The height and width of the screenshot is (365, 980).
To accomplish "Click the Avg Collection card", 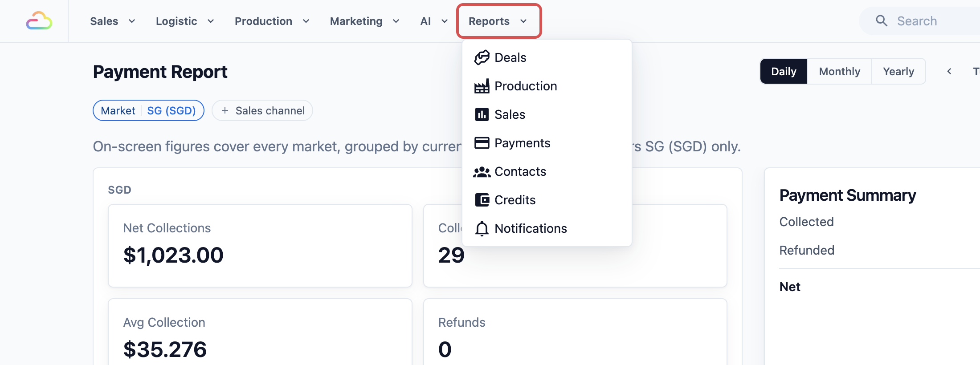I will pyautogui.click(x=260, y=332).
